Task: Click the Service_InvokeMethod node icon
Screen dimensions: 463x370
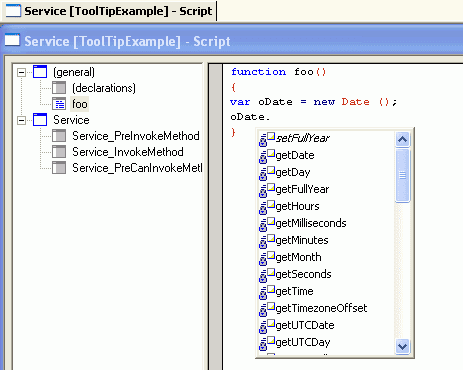Action: [59, 152]
